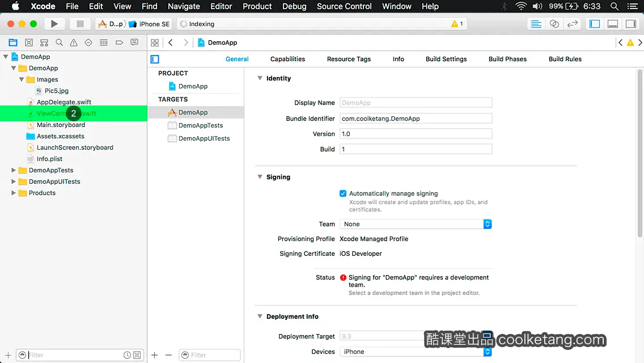Select the DemoApp scheme in toolbar
Image resolution: width=644 pixels, height=363 pixels.
(111, 24)
